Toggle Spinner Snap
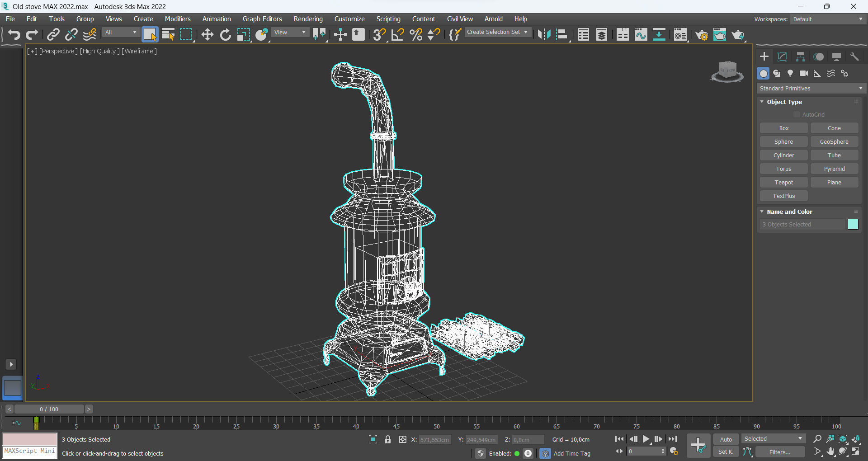Viewport: 868px width, 461px height. [434, 34]
